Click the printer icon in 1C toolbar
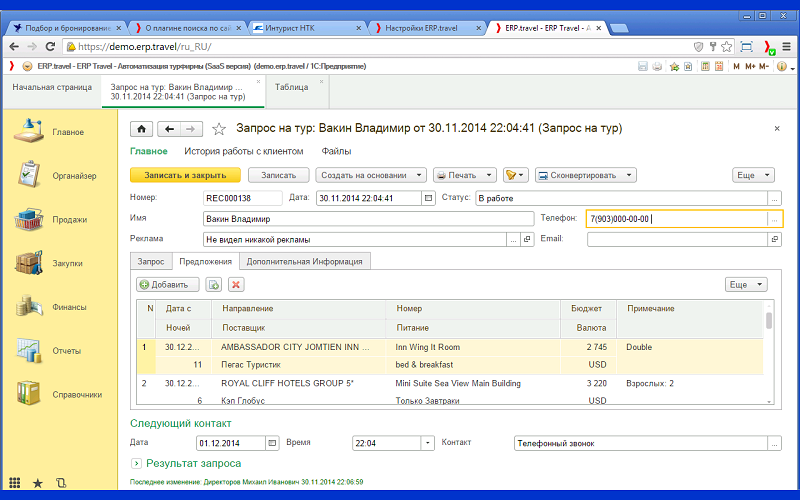Viewport: 800px width, 500px height. [x=657, y=66]
